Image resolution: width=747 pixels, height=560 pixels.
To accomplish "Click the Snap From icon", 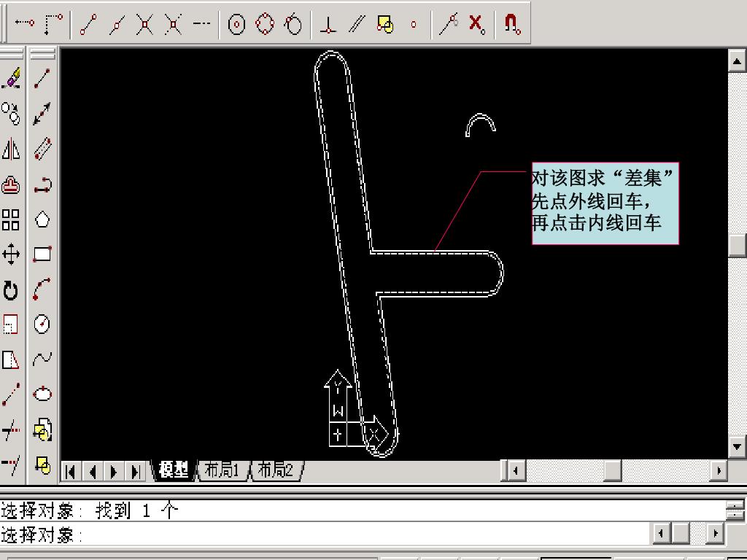I will 53,23.
